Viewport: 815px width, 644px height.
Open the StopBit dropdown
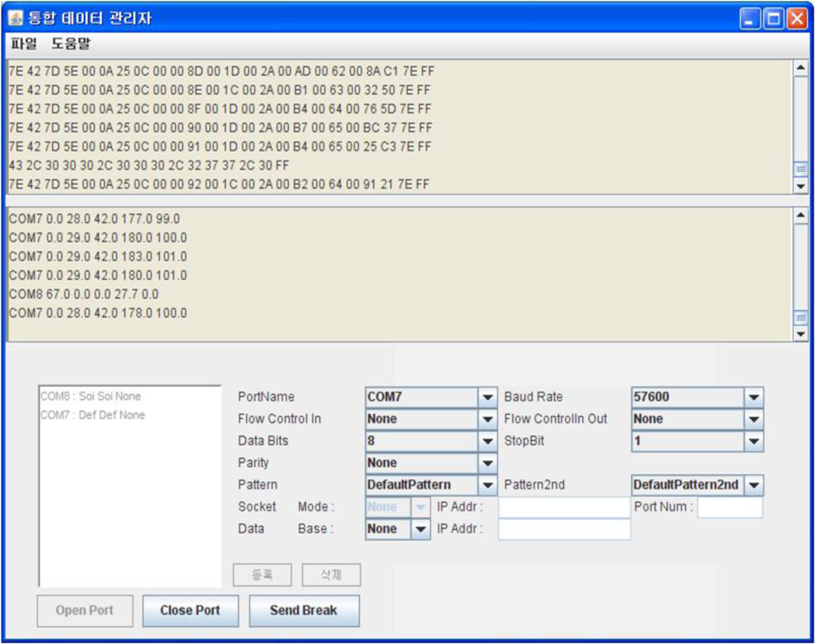(x=753, y=441)
